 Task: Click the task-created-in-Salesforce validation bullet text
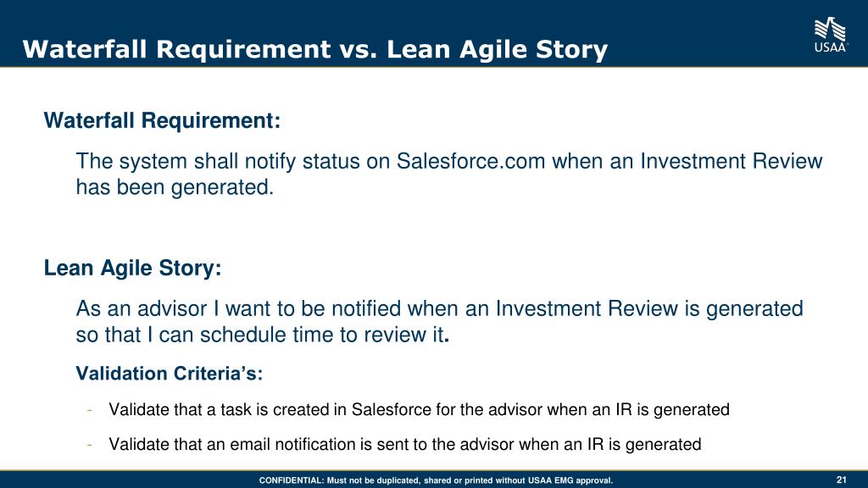tap(419, 410)
